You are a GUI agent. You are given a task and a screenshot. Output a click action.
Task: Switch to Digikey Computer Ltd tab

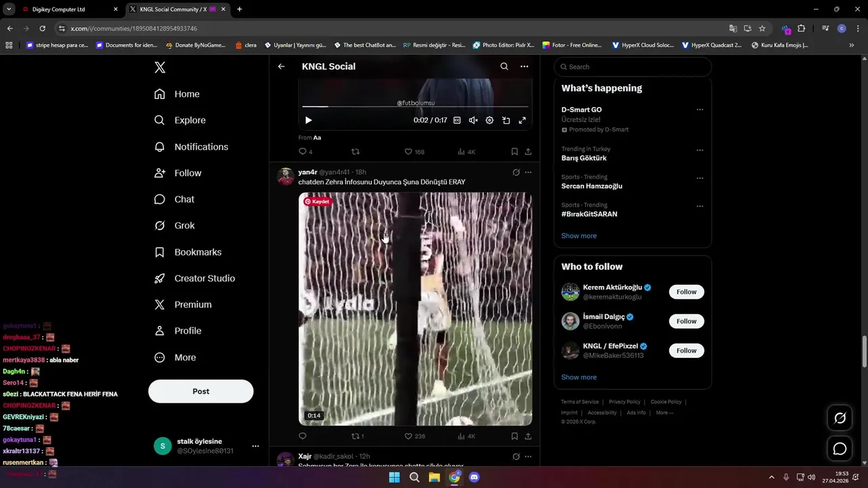click(x=68, y=9)
